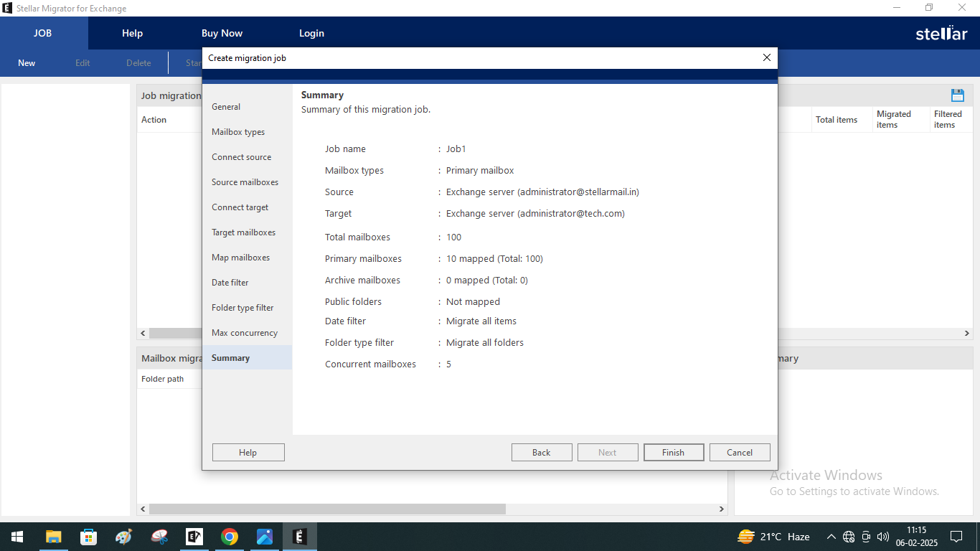Click New in the job toolbar
The image size is (980, 551).
pyautogui.click(x=27, y=63)
